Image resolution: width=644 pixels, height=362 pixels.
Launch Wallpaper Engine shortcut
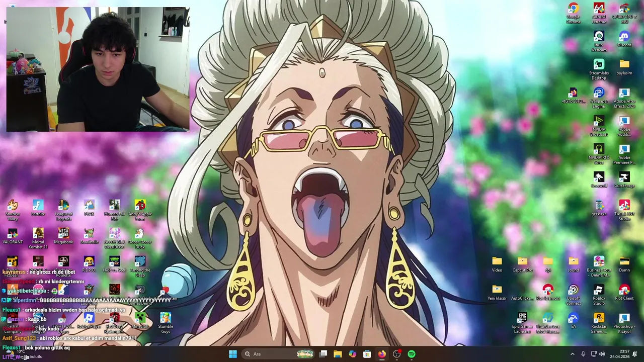599,98
